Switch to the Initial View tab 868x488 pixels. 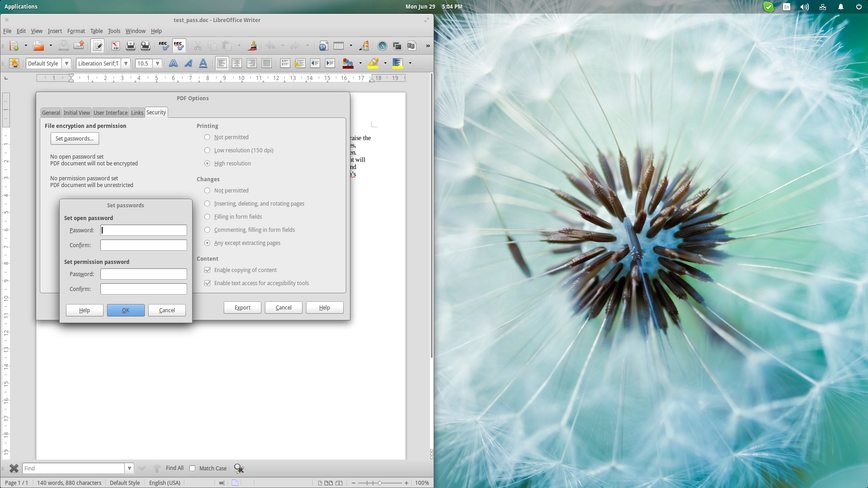pos(76,113)
